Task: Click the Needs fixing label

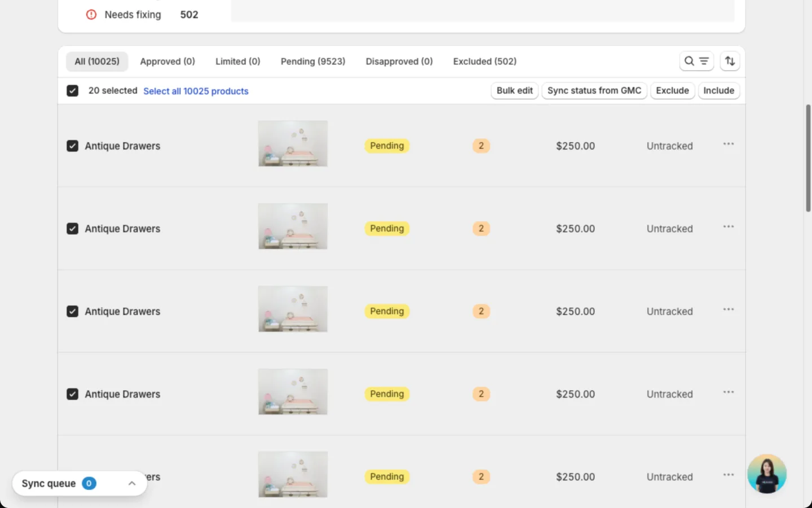Action: (x=133, y=15)
